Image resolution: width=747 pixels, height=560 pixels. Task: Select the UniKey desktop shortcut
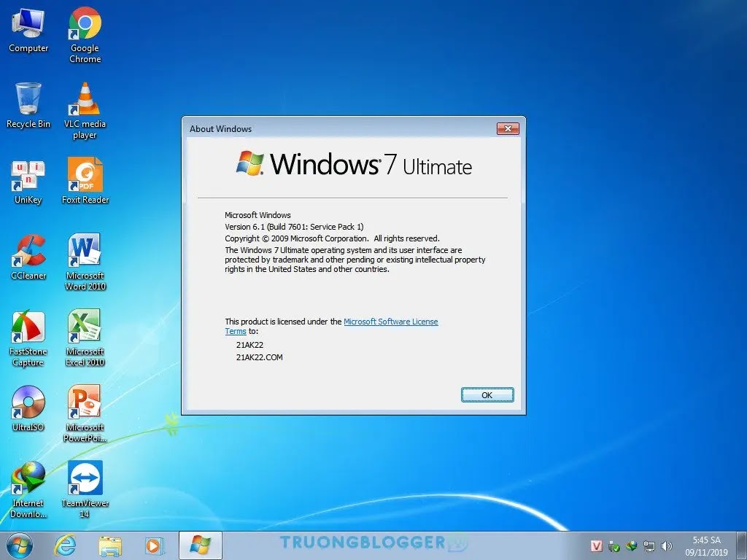click(28, 182)
